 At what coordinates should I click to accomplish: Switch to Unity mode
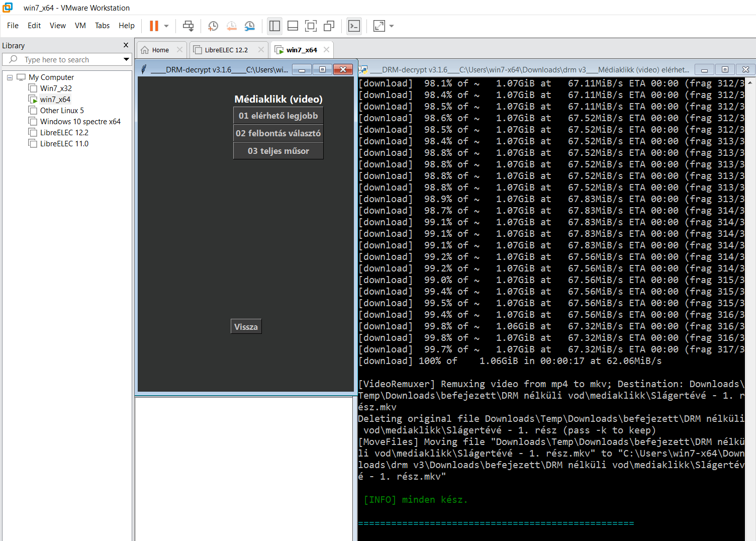click(x=329, y=26)
